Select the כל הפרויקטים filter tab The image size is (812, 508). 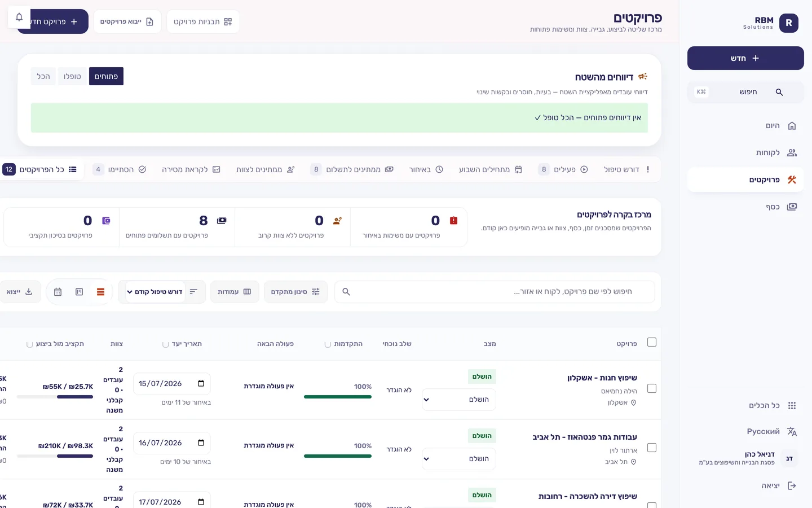coord(40,169)
